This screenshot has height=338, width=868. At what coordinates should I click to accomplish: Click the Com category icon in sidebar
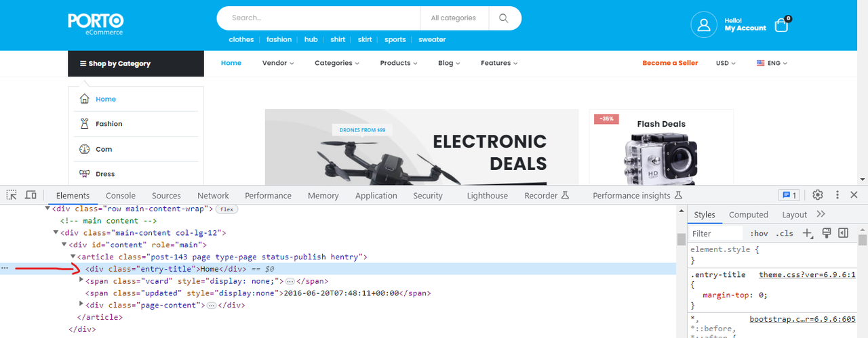pos(85,149)
